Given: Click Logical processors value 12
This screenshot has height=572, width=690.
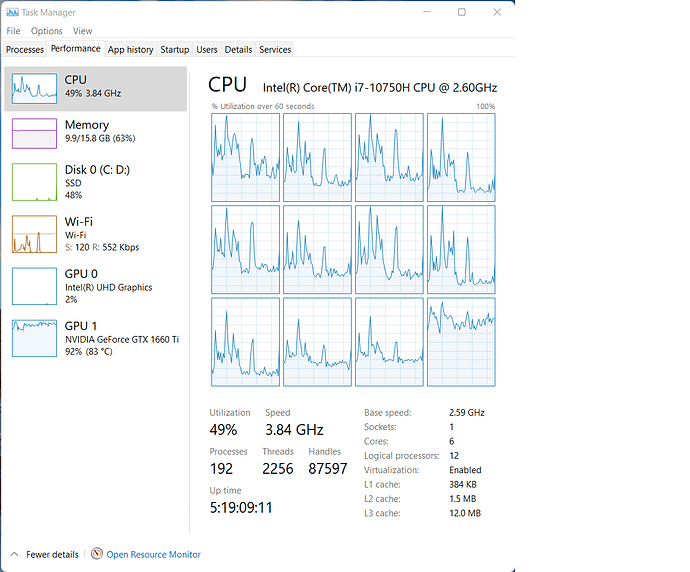Looking at the screenshot, I should 454,456.
